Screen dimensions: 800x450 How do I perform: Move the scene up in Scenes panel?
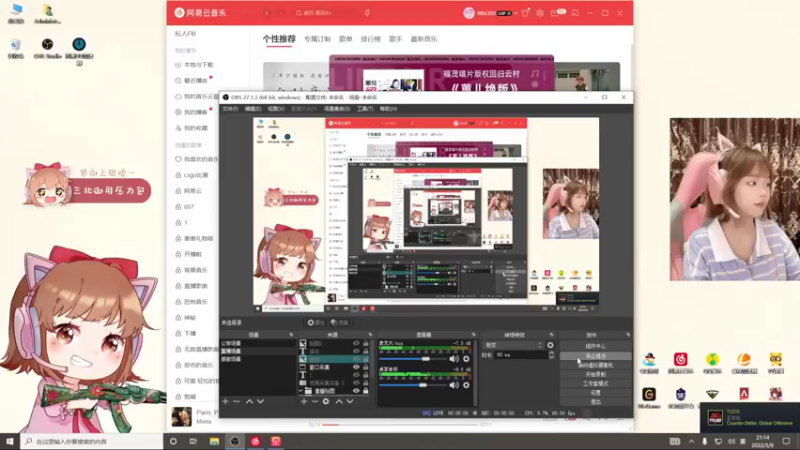point(249,402)
